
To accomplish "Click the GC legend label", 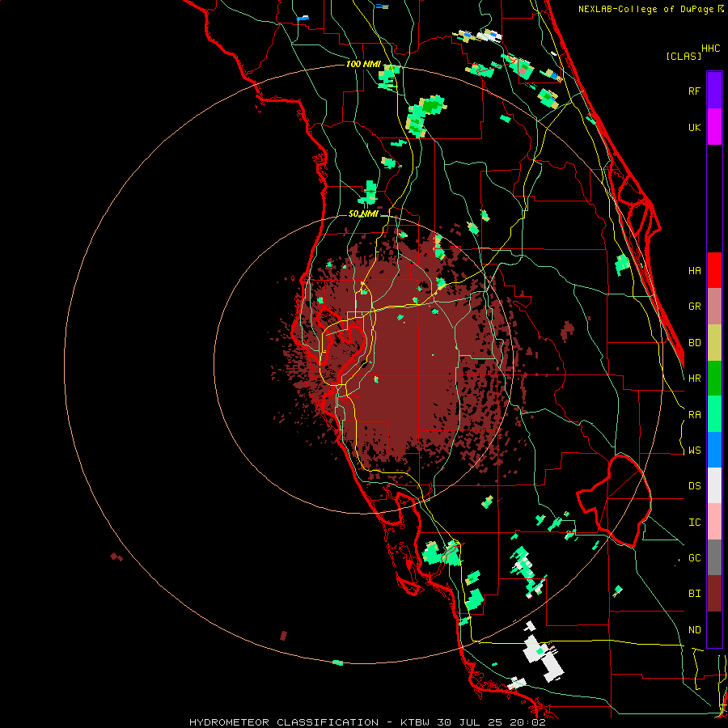I will click(x=694, y=558).
